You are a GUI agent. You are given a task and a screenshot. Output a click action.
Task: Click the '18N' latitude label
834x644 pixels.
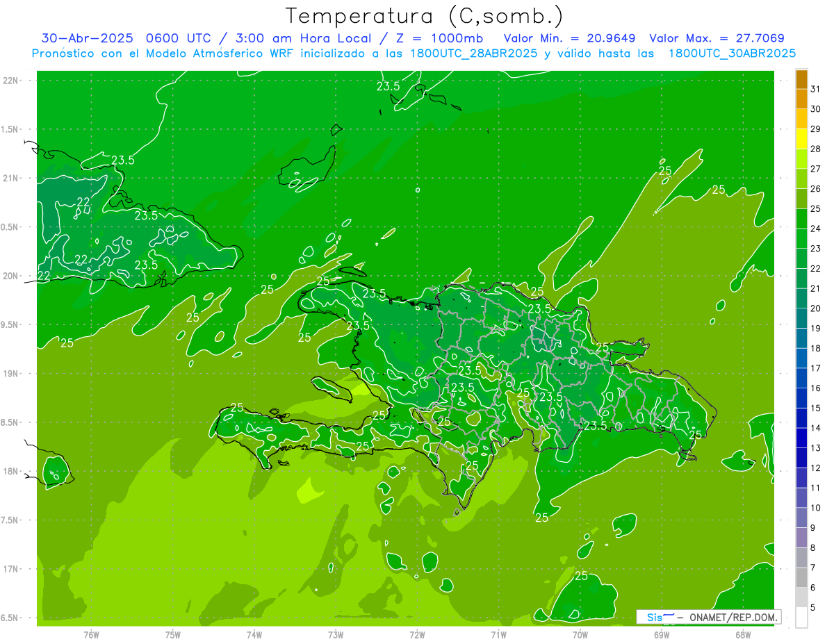click(x=11, y=471)
